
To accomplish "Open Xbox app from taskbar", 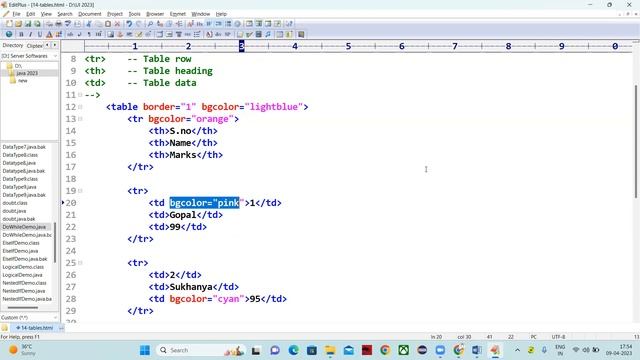I will coord(404,350).
